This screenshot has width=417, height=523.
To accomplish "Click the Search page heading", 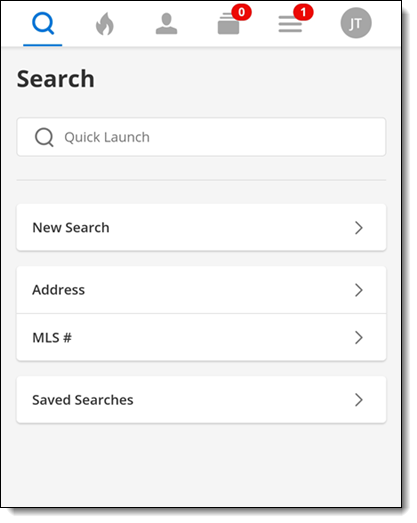I will point(56,79).
